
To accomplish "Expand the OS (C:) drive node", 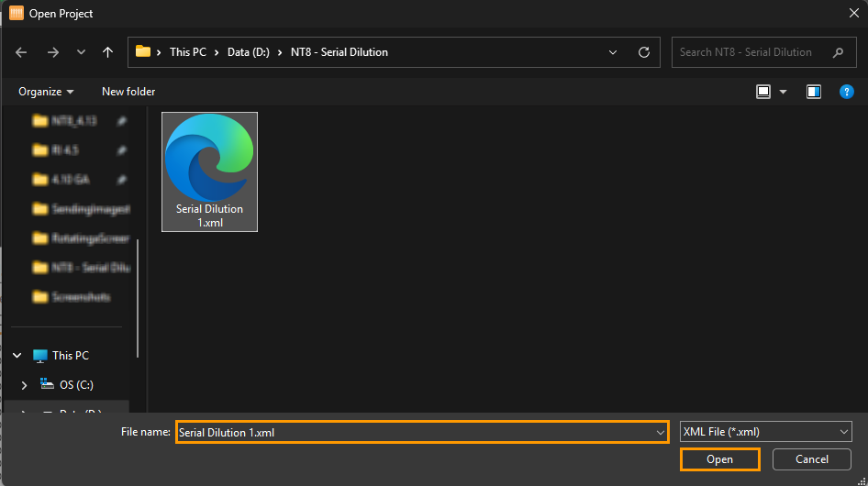I will click(x=25, y=385).
